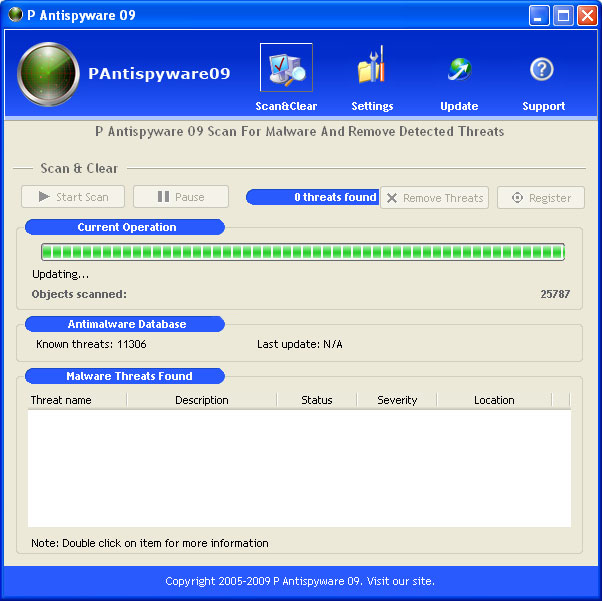Image resolution: width=602 pixels, height=601 pixels.
Task: Click the Visit our site footer text
Action: coord(400,581)
